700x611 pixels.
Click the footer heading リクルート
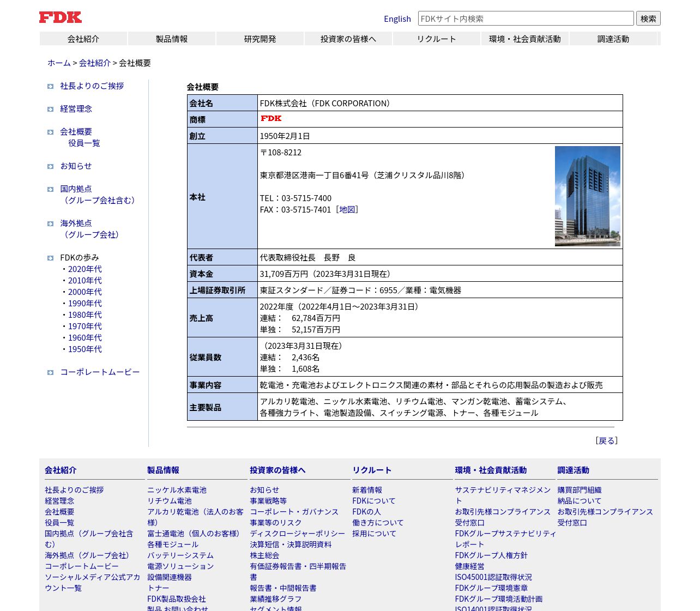click(372, 470)
